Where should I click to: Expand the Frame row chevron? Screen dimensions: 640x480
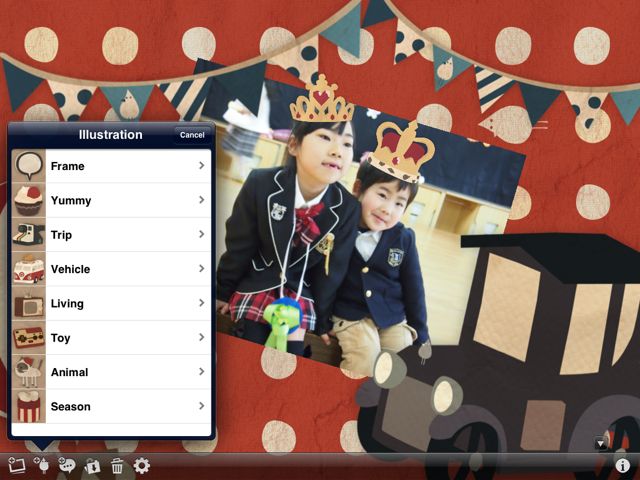coord(202,165)
